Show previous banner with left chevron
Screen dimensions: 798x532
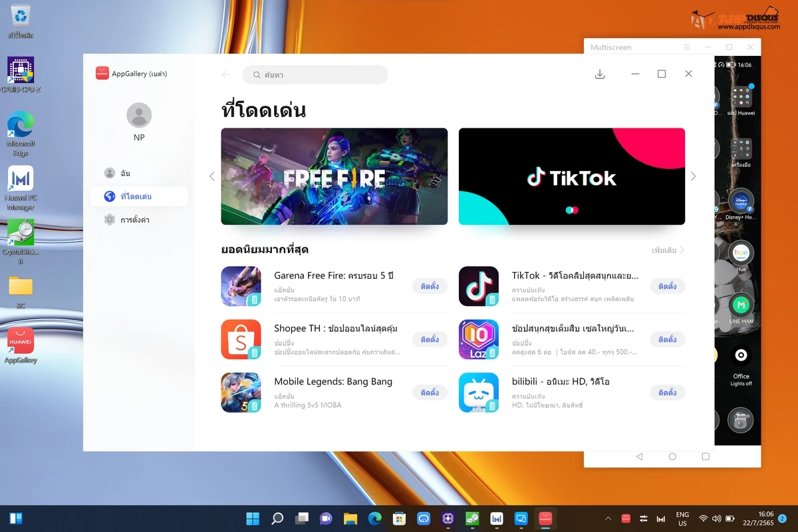click(x=212, y=176)
